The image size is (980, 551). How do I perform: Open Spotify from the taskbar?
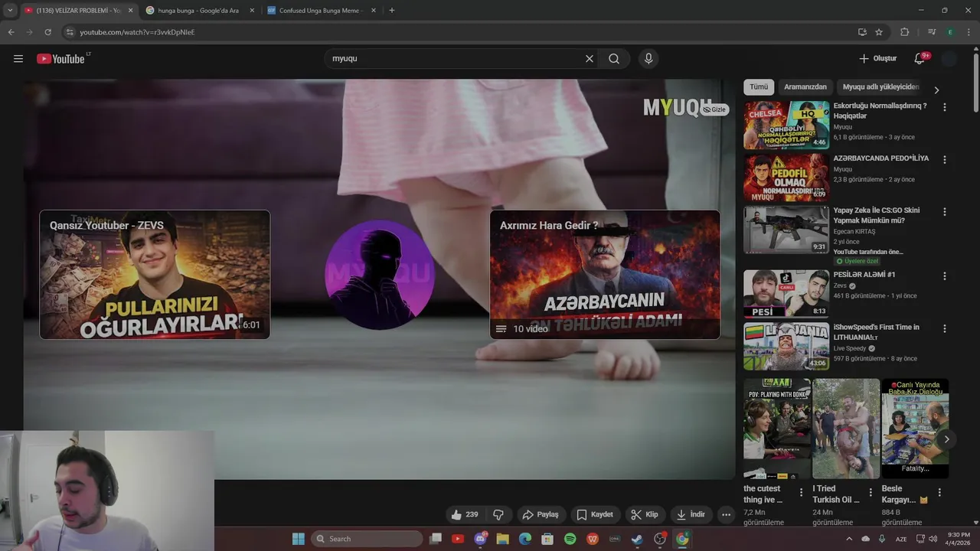570,539
